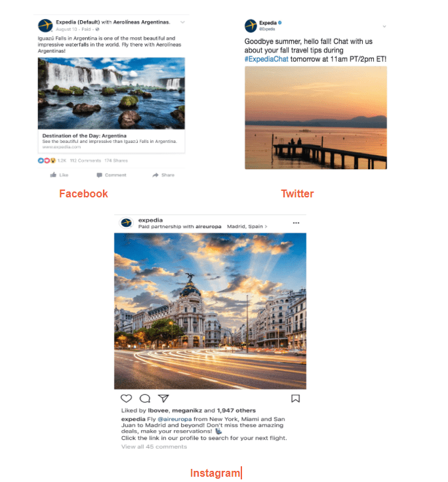Open the Madrid, Spain location link

point(247,226)
